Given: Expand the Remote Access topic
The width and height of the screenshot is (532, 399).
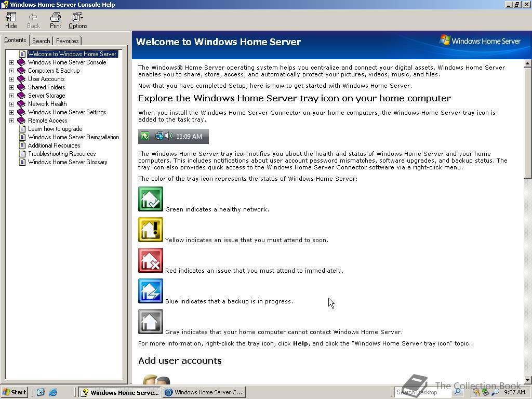Looking at the screenshot, I should 11,121.
